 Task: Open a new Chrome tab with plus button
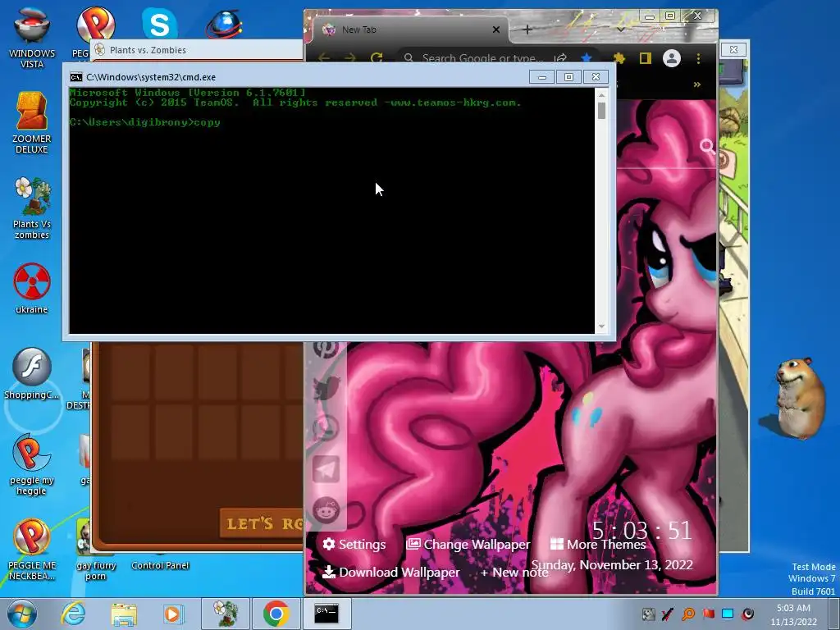click(527, 30)
